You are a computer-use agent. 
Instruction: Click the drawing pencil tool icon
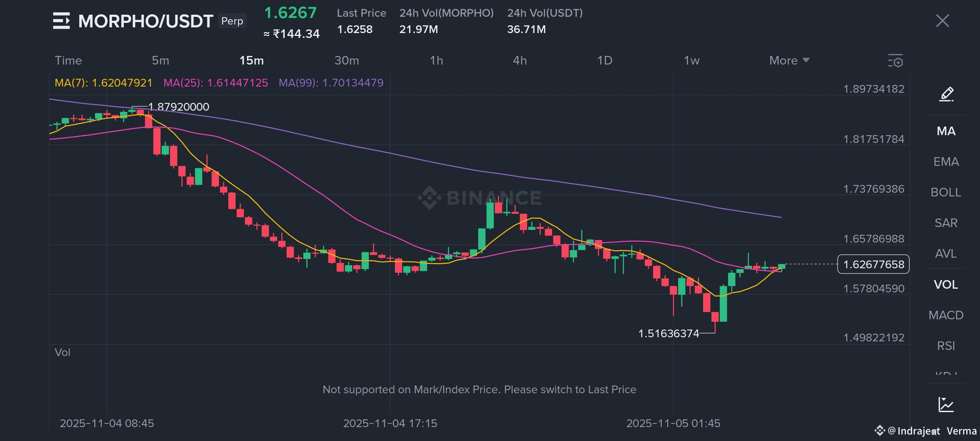click(x=946, y=94)
